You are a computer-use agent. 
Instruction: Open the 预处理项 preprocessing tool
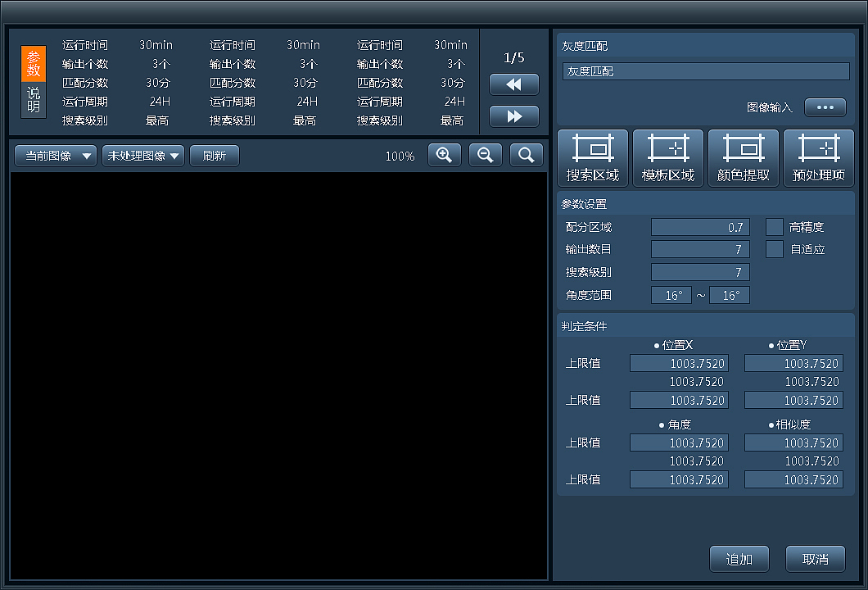click(x=818, y=158)
